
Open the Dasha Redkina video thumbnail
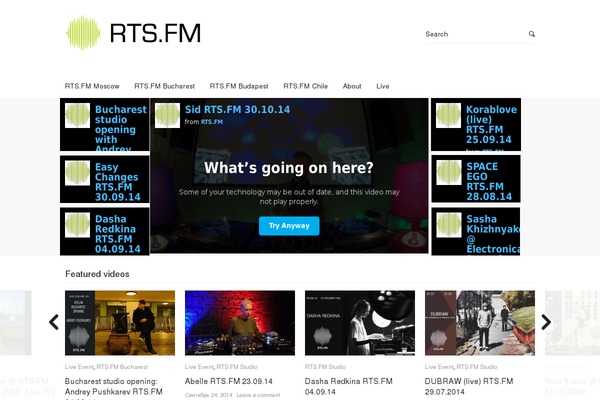coord(360,323)
